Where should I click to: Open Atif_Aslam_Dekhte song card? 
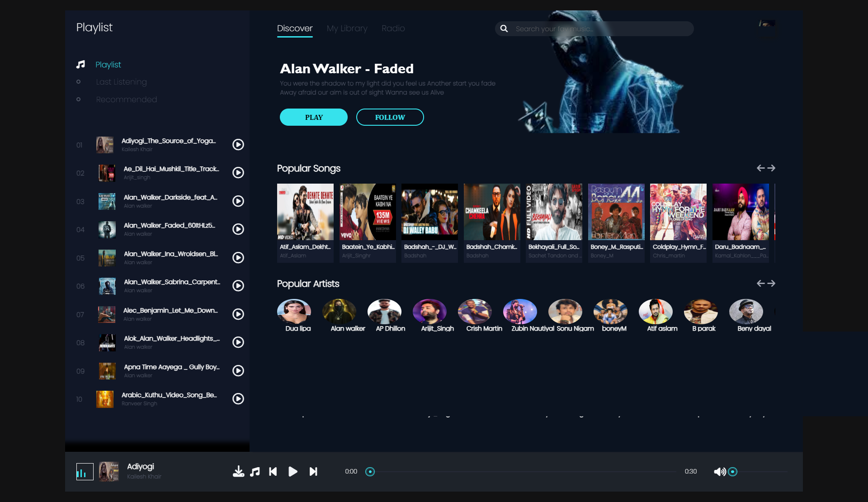(305, 223)
